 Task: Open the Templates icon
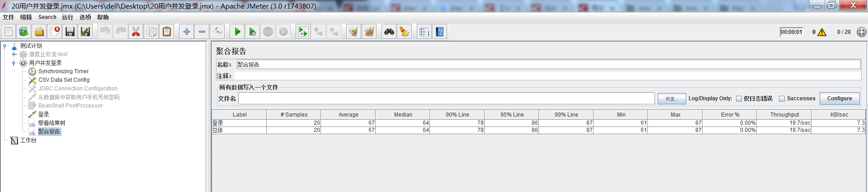click(24, 32)
